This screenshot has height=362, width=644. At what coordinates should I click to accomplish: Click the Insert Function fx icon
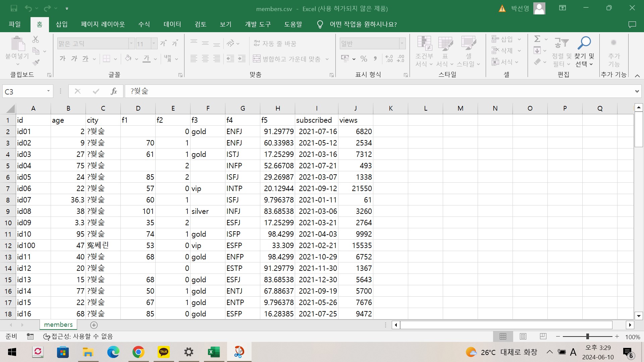[x=114, y=91]
